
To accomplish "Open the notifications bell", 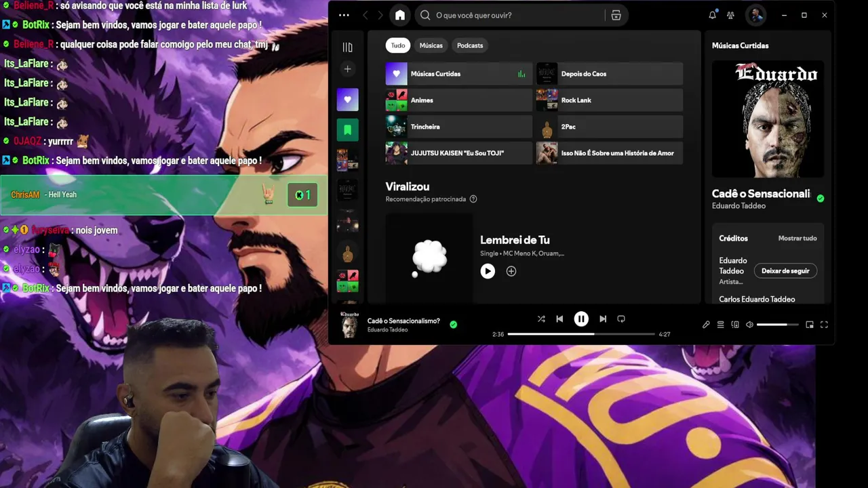I will [x=712, y=15].
